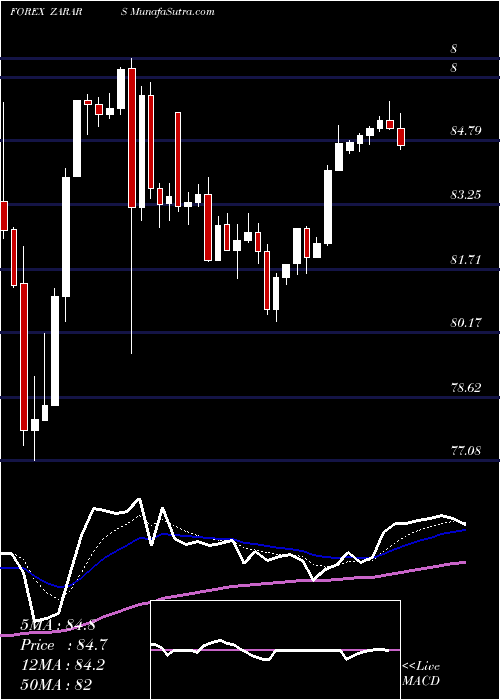Click the 84.79 price axis label
The height and width of the screenshot is (700, 500).
pos(466,131)
